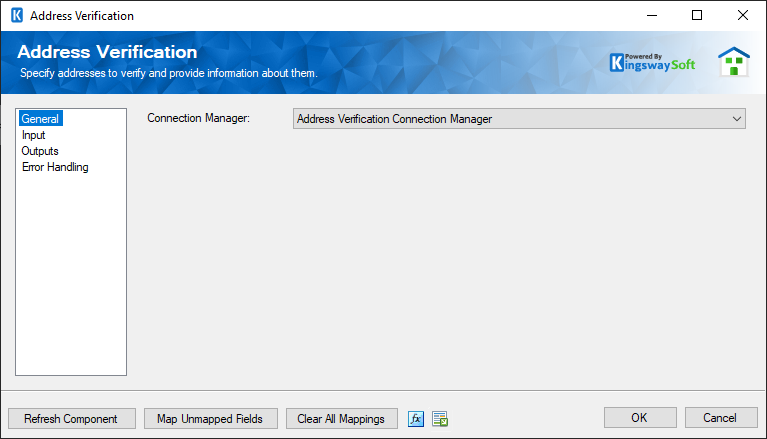767x439 pixels.
Task: Click the Connection Manager label
Action: click(x=199, y=118)
